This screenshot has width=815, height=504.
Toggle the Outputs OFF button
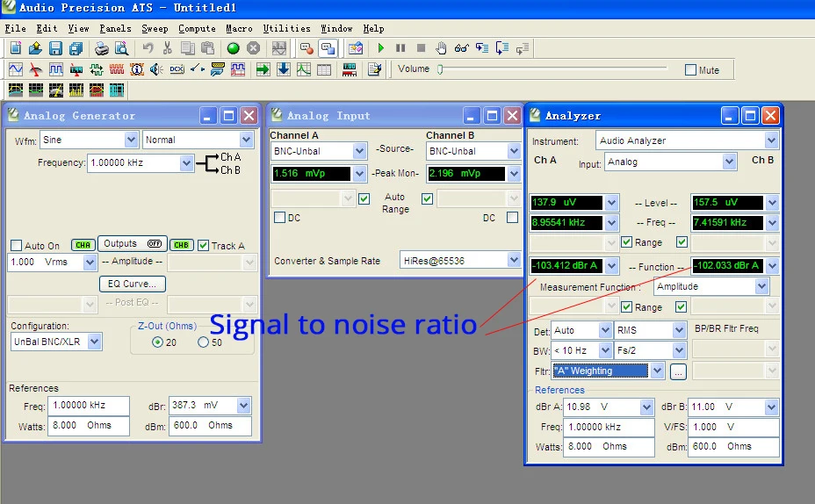[x=133, y=244]
